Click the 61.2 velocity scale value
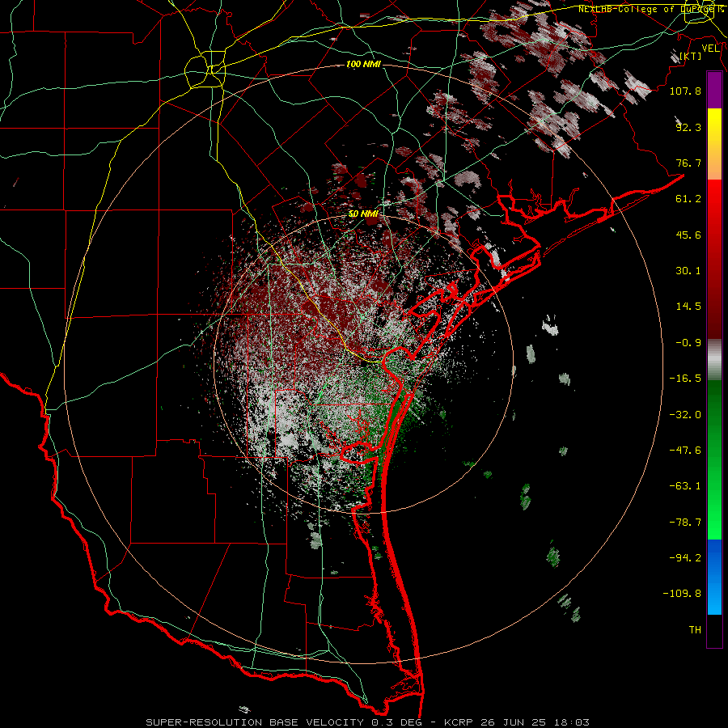This screenshot has height=728, width=728. 688,199
